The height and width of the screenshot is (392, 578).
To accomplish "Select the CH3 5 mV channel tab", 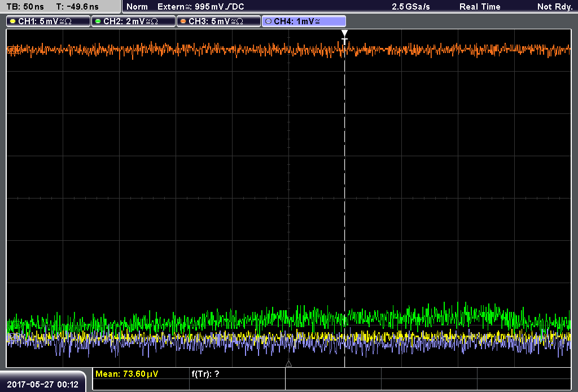I will click(x=218, y=21).
